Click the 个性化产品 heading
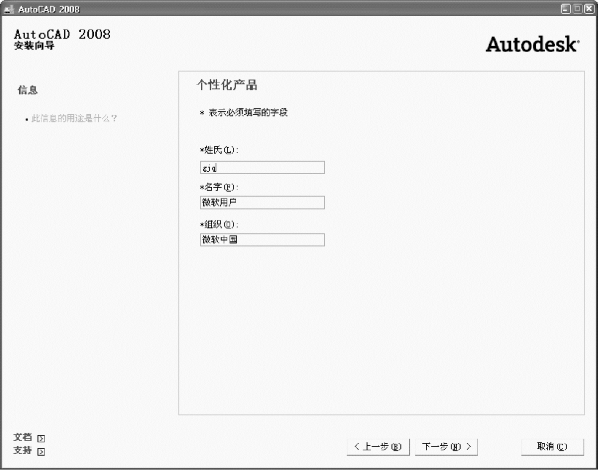Viewport: 598px width, 470px height. (x=227, y=85)
